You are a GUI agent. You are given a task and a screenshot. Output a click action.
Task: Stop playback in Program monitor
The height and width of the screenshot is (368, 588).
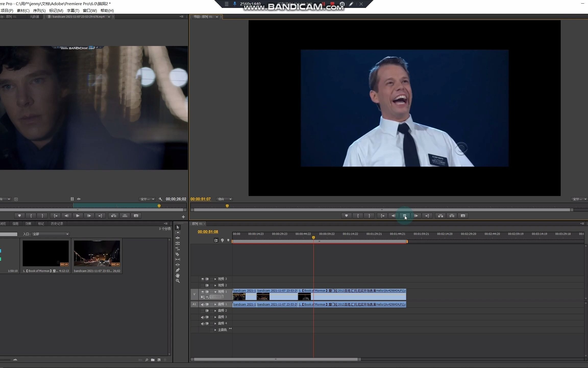coord(405,216)
